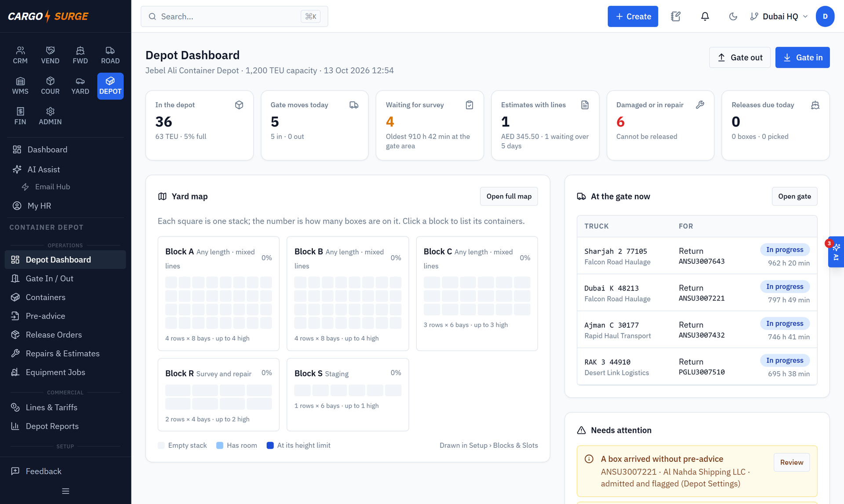Screen dimensions: 844x504
Task: Click the D user avatar
Action: (825, 16)
